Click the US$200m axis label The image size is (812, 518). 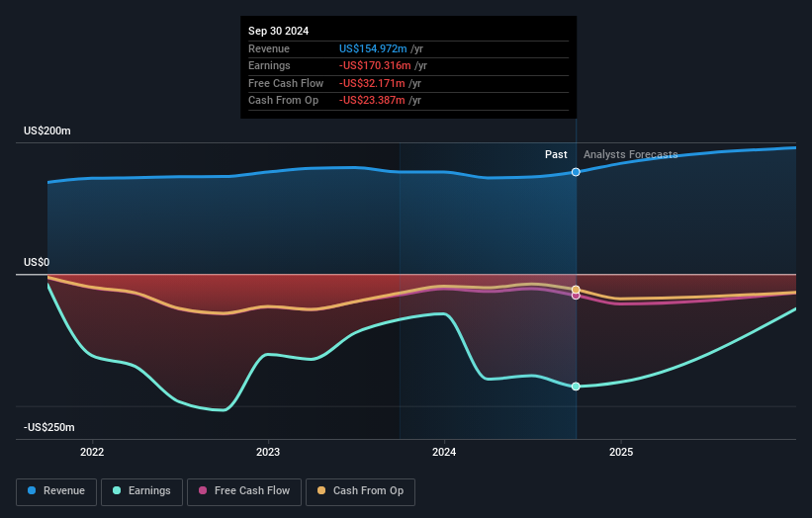(47, 130)
